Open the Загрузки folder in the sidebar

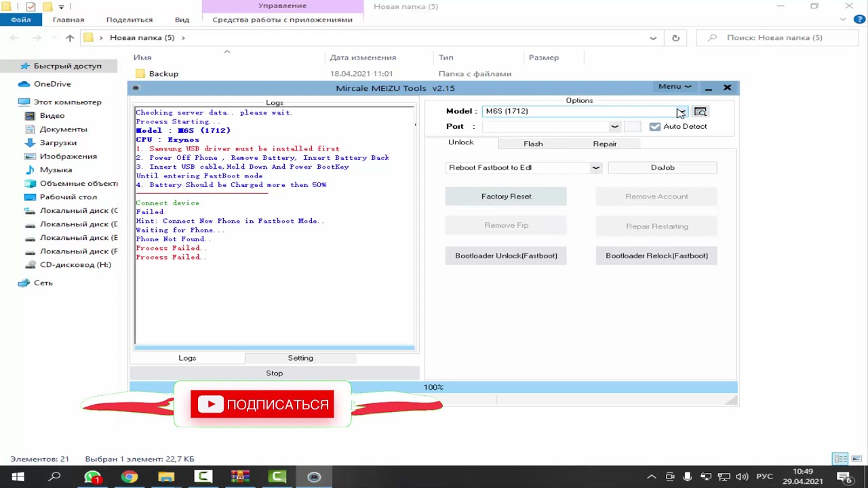(58, 143)
